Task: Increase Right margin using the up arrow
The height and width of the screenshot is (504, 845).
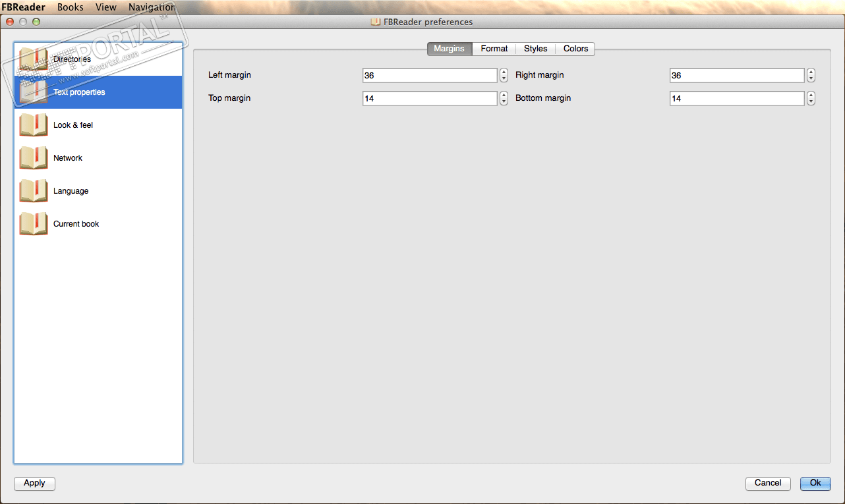Action: 811,72
